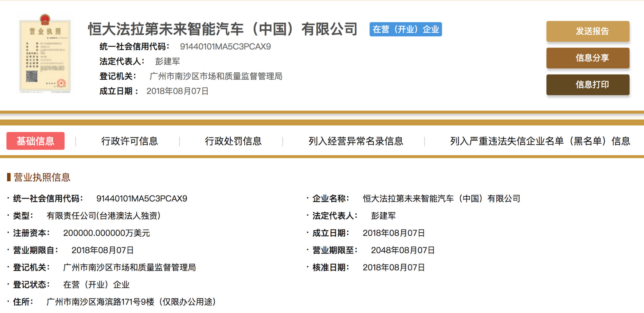Click company type 有限责任公司(台港澳法人独资)
644x313 pixels.
point(103,216)
